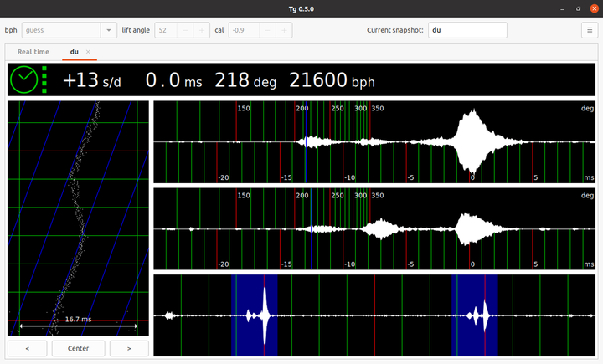Click the 0.0 ms beat error readout
603x364 pixels.
[x=174, y=80]
